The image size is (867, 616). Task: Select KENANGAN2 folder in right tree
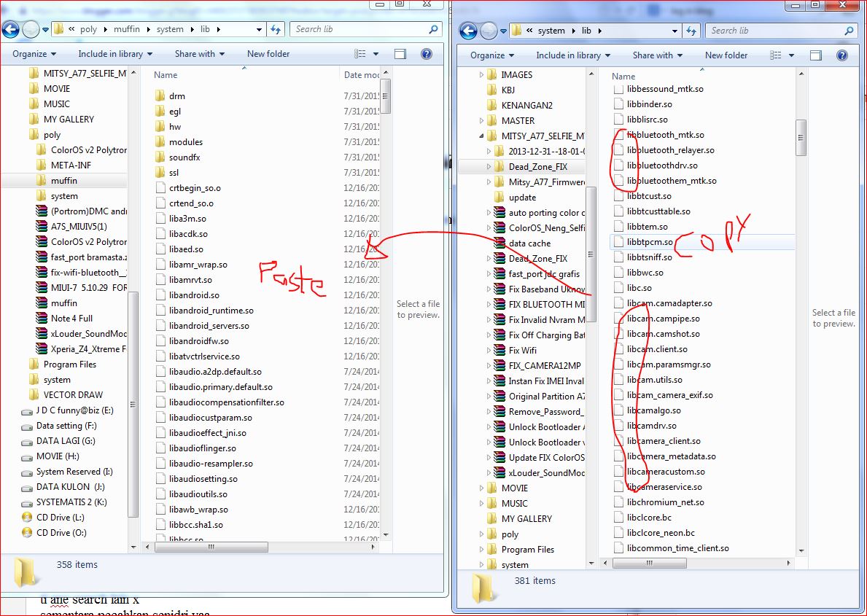520,105
